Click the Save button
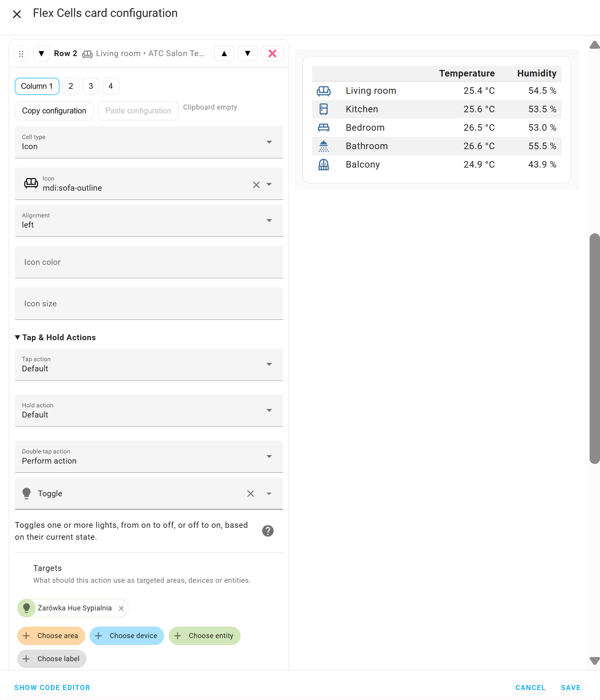Screen dimensions: 600x700 570,688
